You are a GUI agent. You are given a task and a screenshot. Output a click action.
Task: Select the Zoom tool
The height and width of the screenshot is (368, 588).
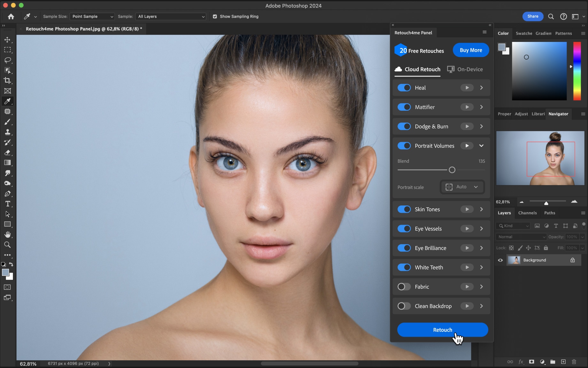click(7, 245)
